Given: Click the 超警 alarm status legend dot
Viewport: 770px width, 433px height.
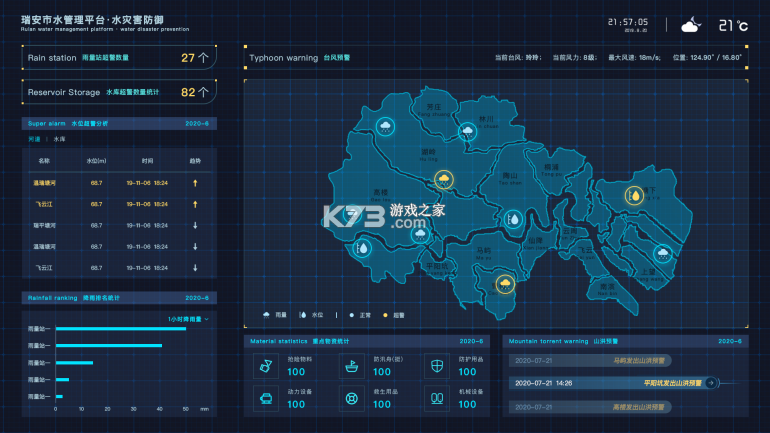Looking at the screenshot, I should tap(385, 315).
